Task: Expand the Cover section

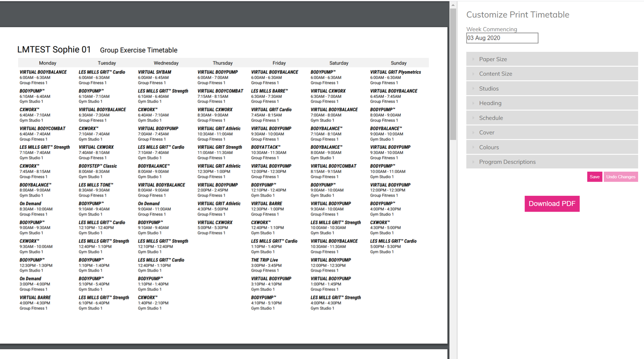Action: [x=552, y=133]
